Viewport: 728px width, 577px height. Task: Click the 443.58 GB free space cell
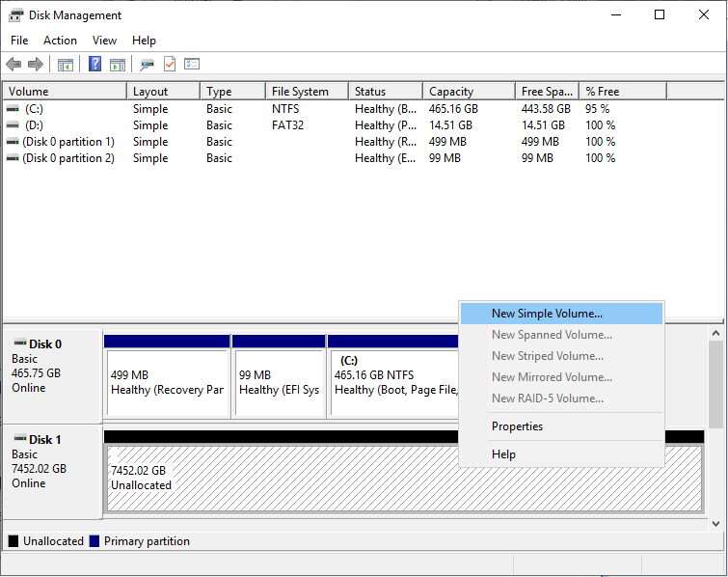pos(546,109)
